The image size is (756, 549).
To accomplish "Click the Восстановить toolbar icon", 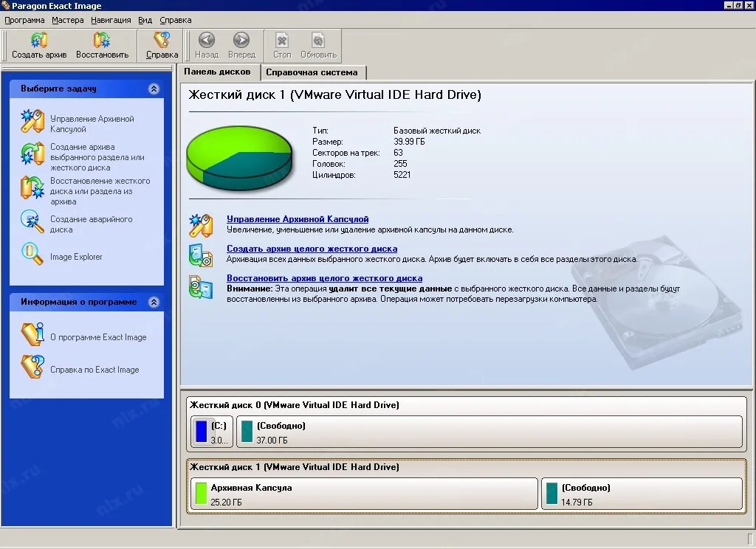I will coord(102,41).
